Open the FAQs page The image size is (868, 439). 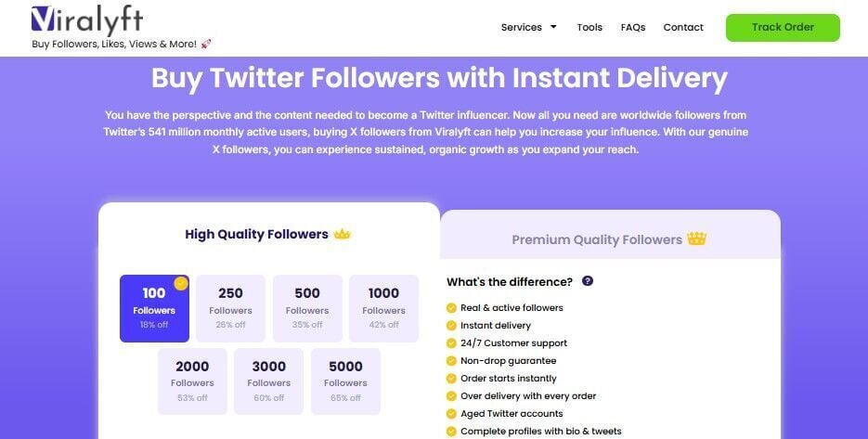click(633, 27)
